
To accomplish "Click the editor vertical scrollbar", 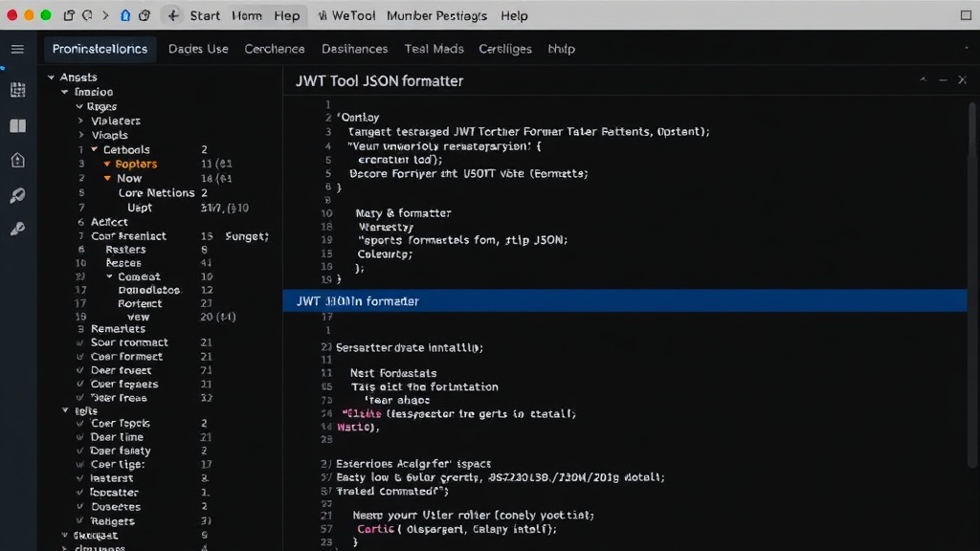I will [x=972, y=284].
